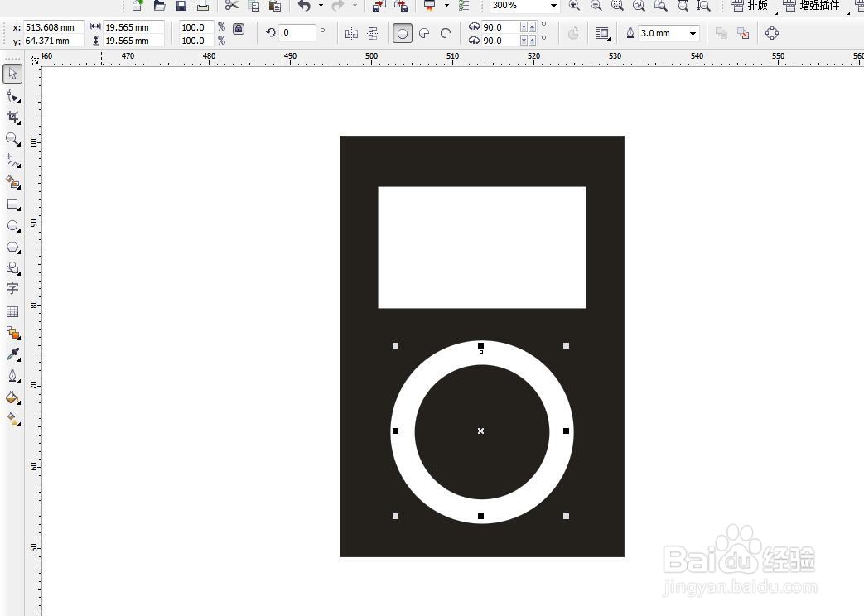The image size is (864, 616).
Task: Select the Text tool
Action: click(x=12, y=288)
